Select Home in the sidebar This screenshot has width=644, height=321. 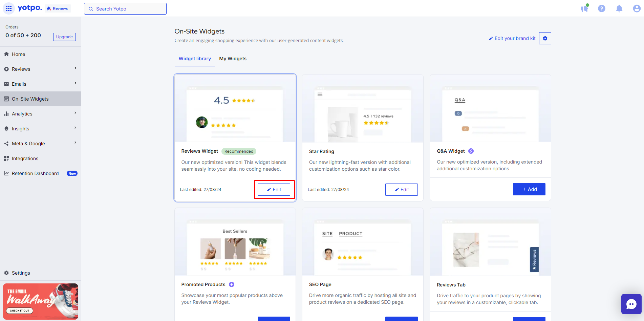19,54
